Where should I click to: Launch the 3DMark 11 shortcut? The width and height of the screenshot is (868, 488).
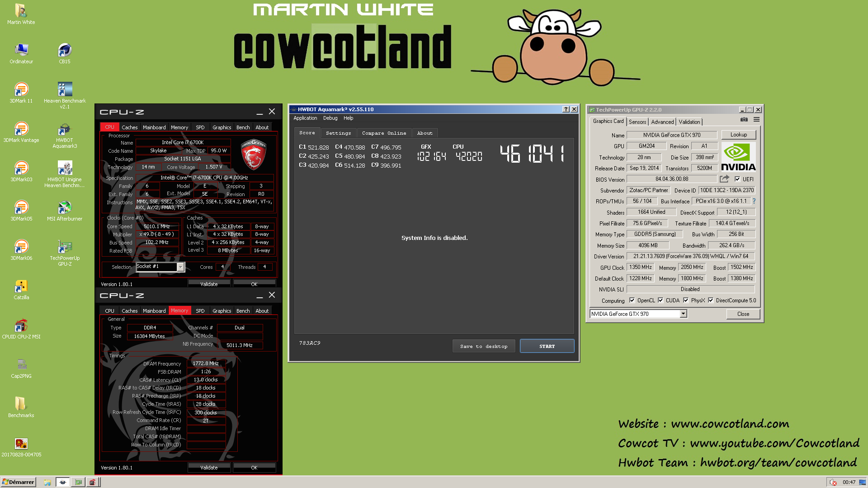pyautogui.click(x=21, y=93)
